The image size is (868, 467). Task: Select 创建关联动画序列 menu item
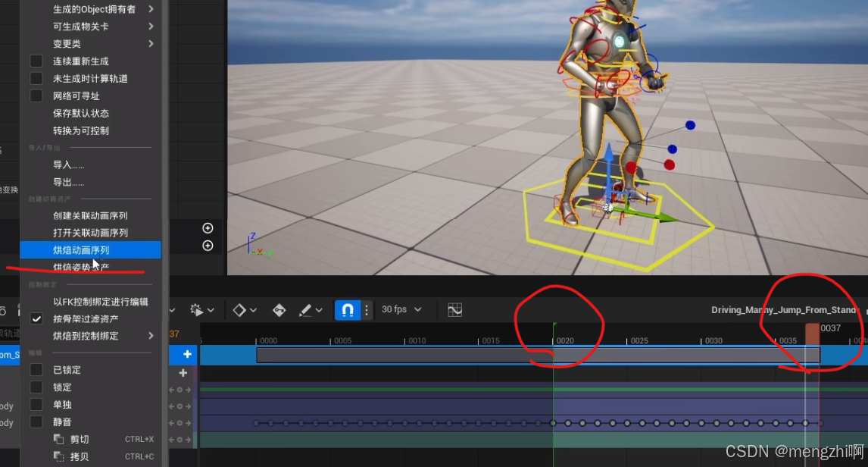click(x=91, y=215)
